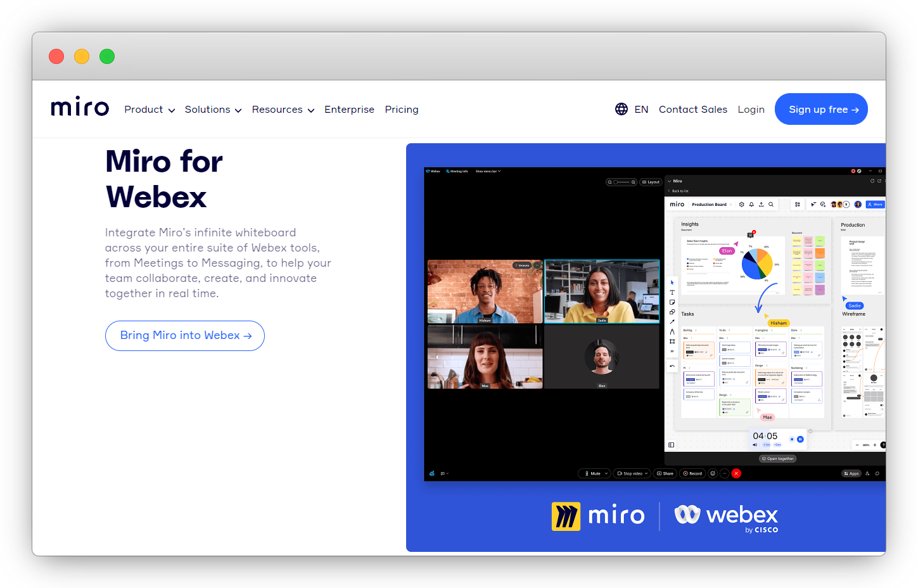The image size is (918, 588).
Task: Expand the Product navigation menu
Action: pos(150,110)
